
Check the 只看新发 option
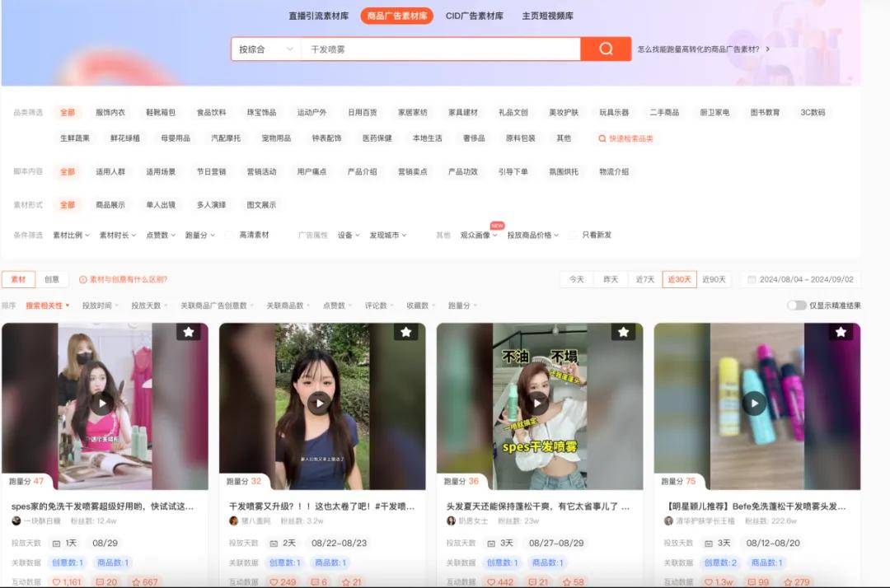(573, 235)
